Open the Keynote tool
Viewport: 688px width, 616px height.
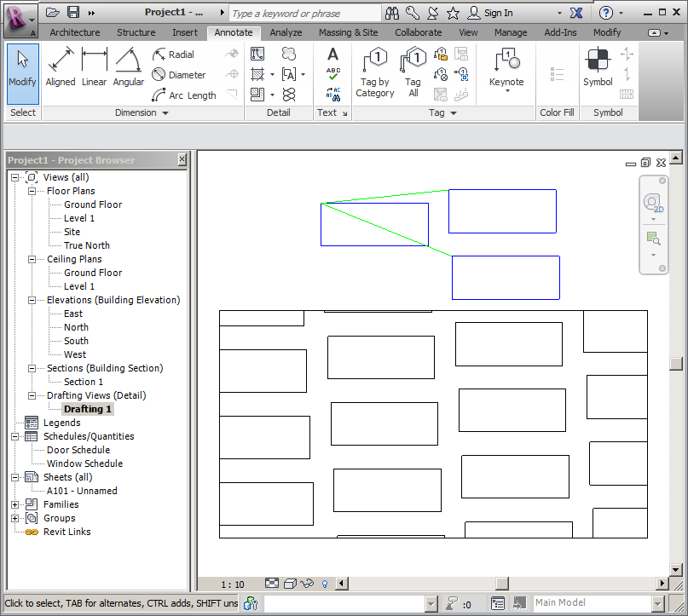pyautogui.click(x=506, y=70)
